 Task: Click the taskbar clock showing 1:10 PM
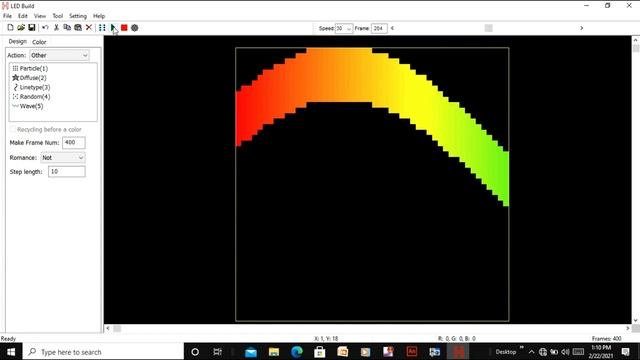pyautogui.click(x=601, y=352)
